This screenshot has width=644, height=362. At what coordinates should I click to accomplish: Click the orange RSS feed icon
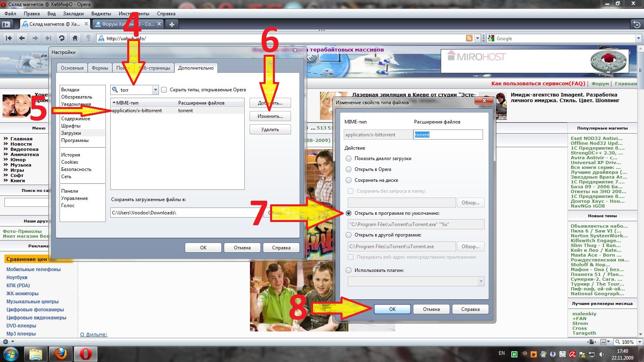point(469,38)
